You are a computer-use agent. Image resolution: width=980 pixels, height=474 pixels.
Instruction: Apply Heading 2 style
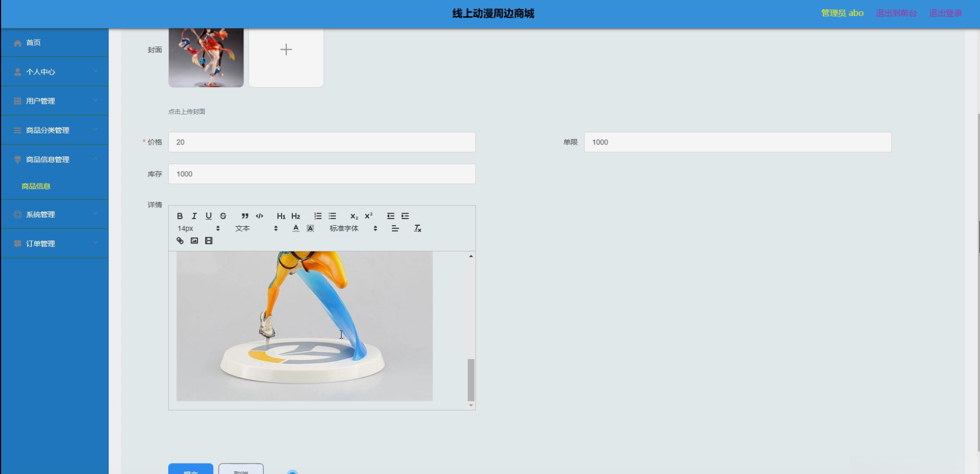click(x=296, y=216)
